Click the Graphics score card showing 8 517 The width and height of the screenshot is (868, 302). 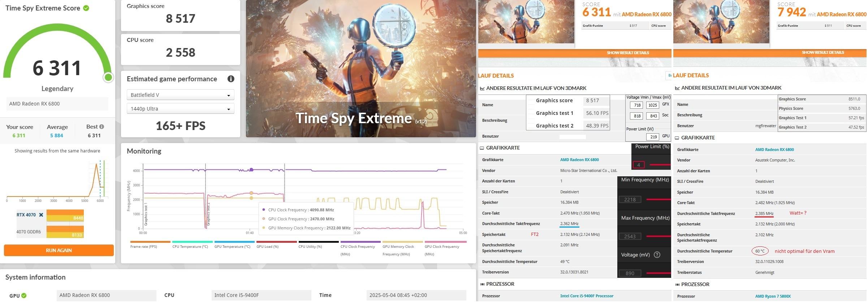pyautogui.click(x=181, y=15)
